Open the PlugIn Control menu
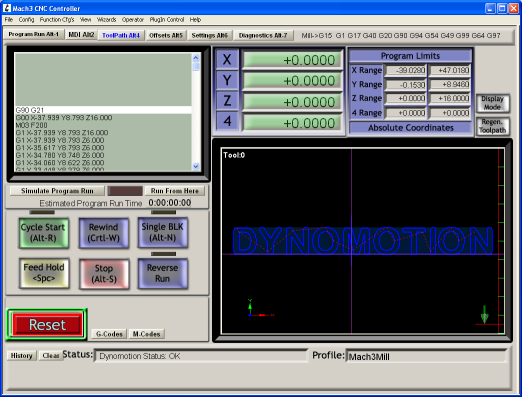Screen dimensions: 522x397 (167, 20)
